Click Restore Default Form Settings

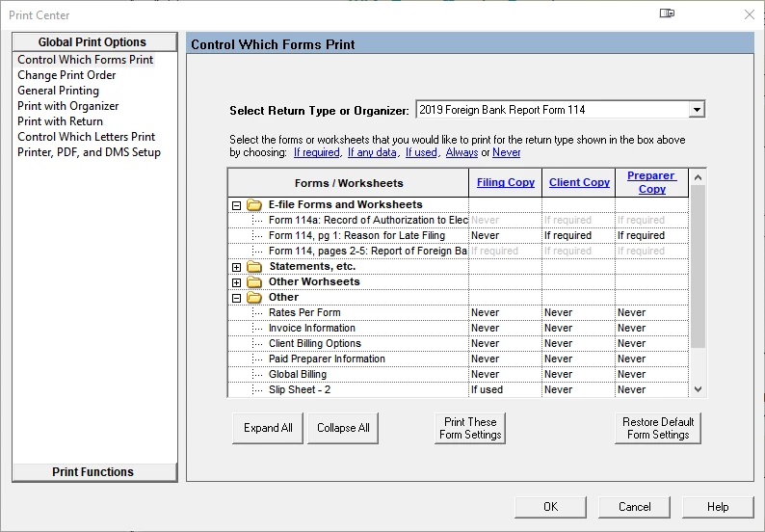[658, 428]
